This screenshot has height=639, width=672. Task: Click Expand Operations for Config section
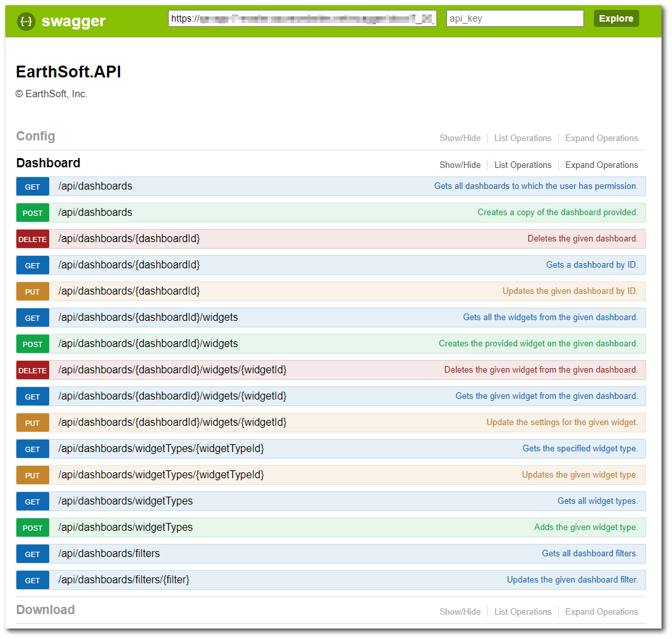coord(601,138)
